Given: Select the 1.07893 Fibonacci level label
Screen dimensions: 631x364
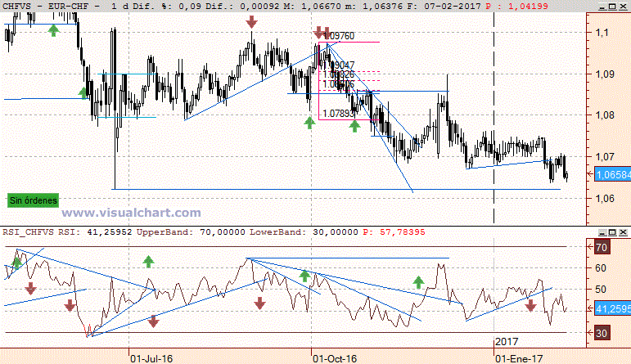Looking at the screenshot, I should [x=339, y=114].
